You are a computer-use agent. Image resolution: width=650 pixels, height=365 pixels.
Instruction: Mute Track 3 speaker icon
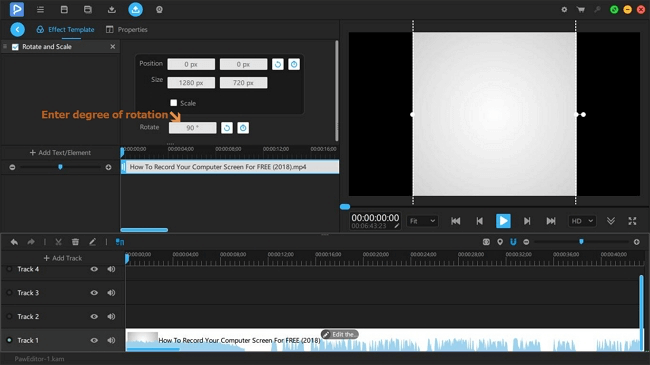click(111, 293)
